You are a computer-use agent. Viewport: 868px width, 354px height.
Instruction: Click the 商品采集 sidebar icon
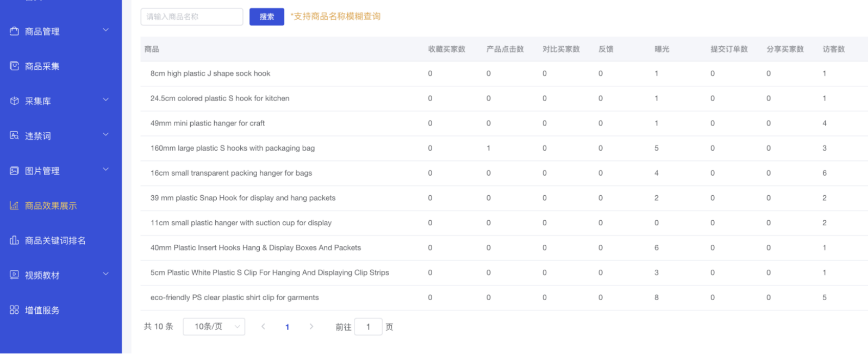tap(14, 66)
